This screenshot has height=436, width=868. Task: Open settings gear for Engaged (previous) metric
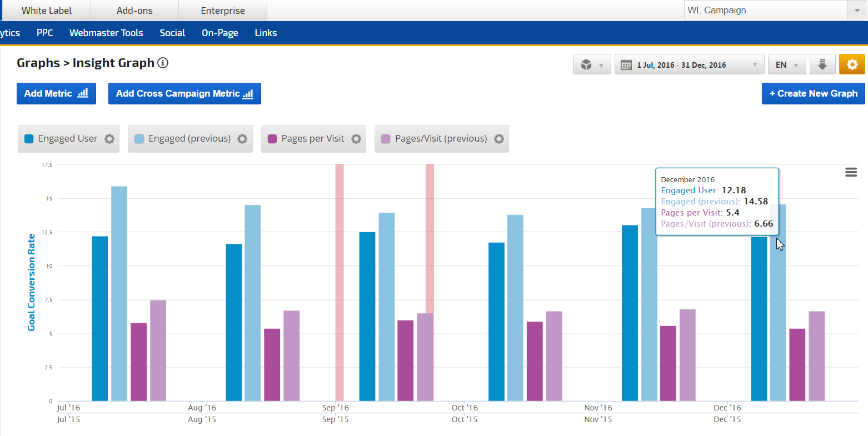pos(242,139)
